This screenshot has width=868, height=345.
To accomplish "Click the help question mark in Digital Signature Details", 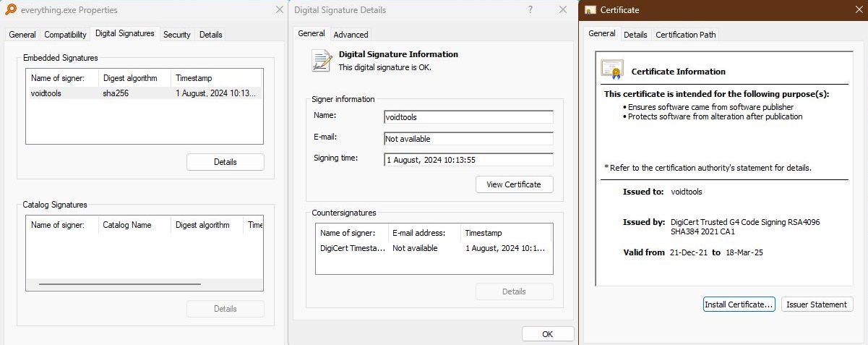I will click(530, 10).
